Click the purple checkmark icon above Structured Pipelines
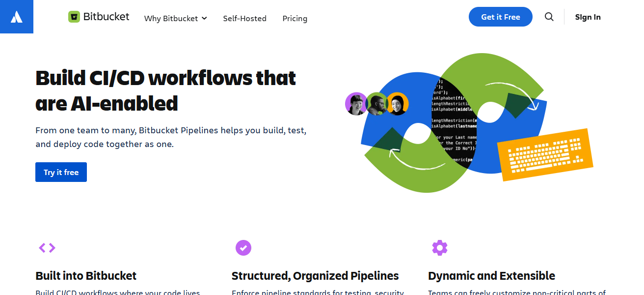 pyautogui.click(x=243, y=248)
